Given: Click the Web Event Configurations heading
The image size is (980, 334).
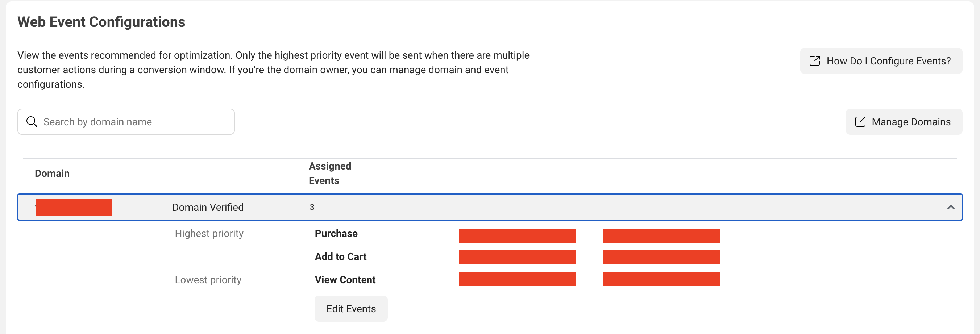Looking at the screenshot, I should (x=101, y=22).
